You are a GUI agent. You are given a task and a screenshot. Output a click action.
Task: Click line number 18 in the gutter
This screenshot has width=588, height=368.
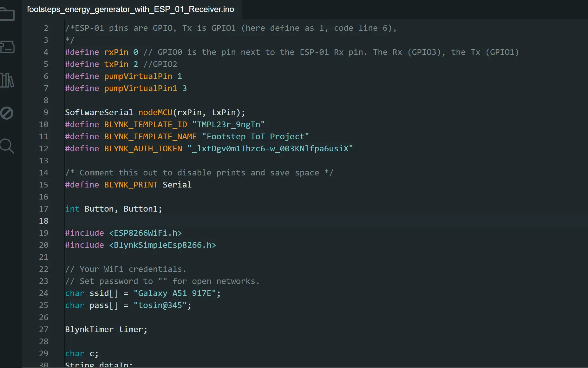coord(43,221)
